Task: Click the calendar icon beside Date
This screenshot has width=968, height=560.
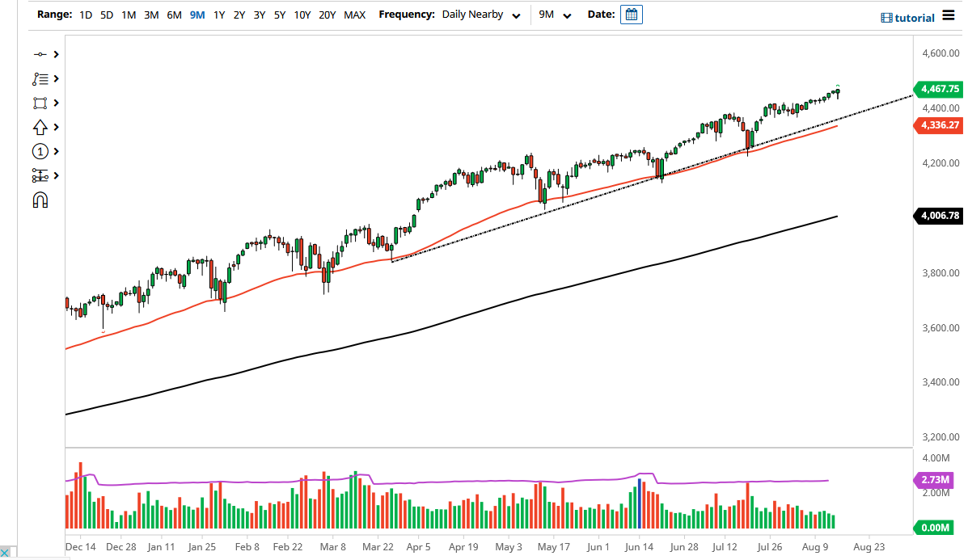Action: [x=631, y=14]
